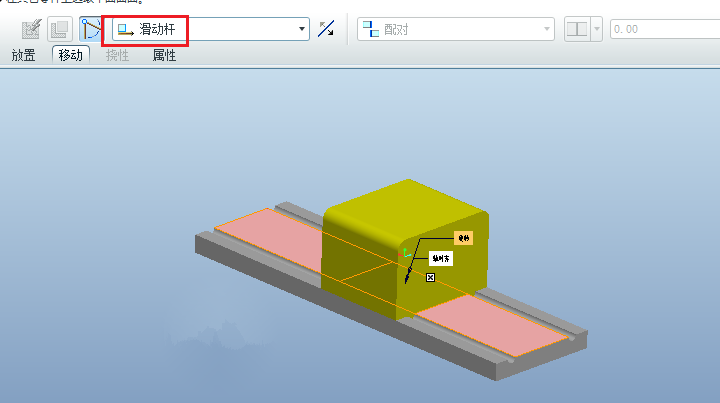720x403 pixels.
Task: Open the 配对 constraint type dropdown
Action: pyautogui.click(x=456, y=29)
